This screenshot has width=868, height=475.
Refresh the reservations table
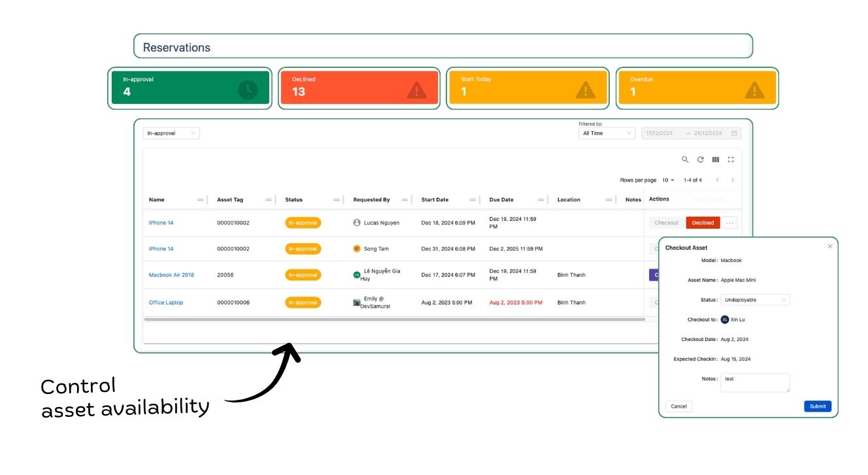coord(700,159)
